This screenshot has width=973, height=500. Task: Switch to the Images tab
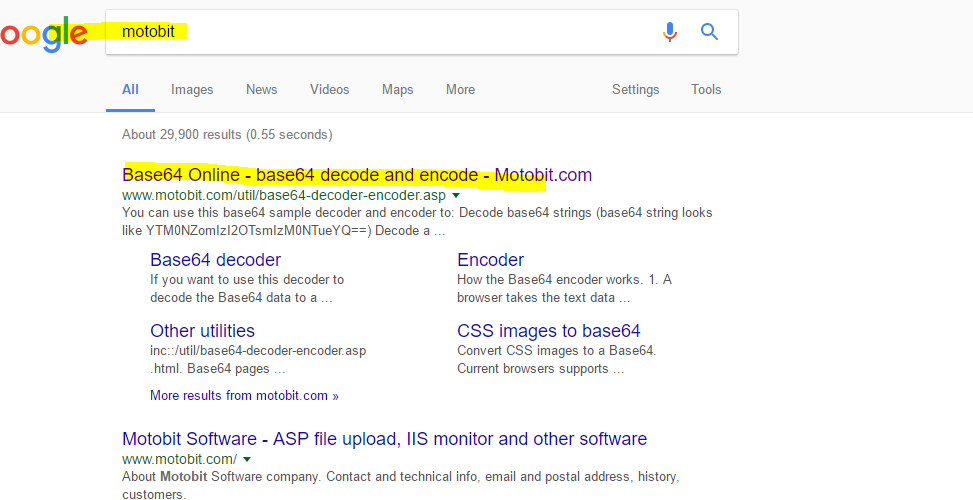pos(192,89)
